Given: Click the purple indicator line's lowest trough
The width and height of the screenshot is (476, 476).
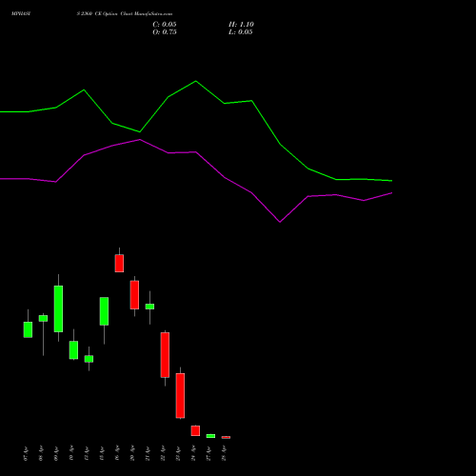Looking at the screenshot, I should click(280, 222).
